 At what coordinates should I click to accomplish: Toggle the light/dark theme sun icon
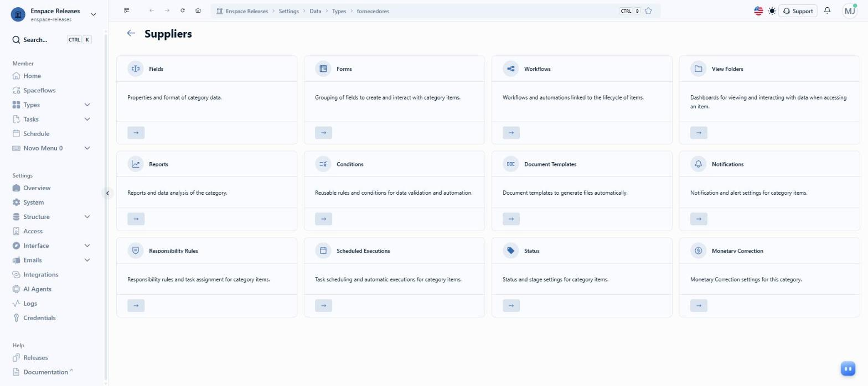click(772, 11)
